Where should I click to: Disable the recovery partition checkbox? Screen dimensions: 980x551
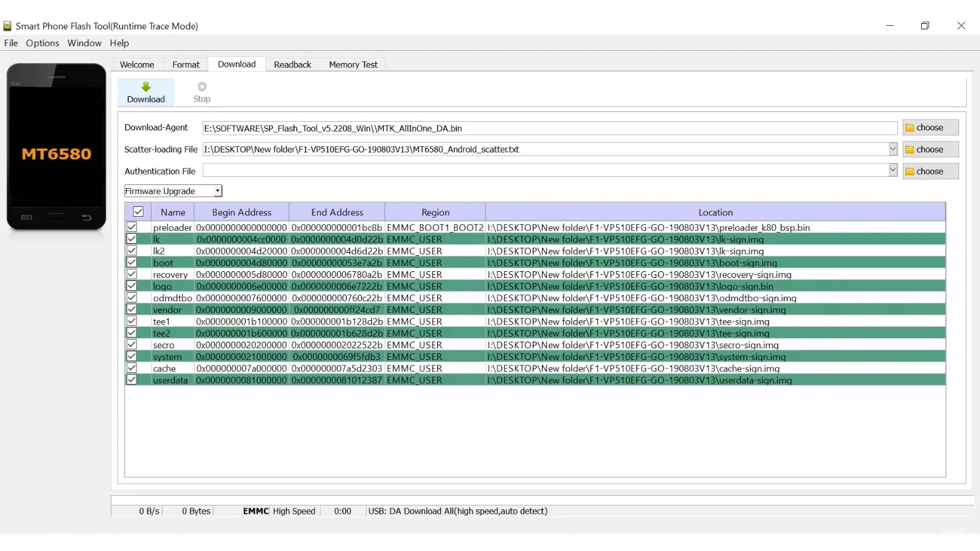click(x=132, y=274)
